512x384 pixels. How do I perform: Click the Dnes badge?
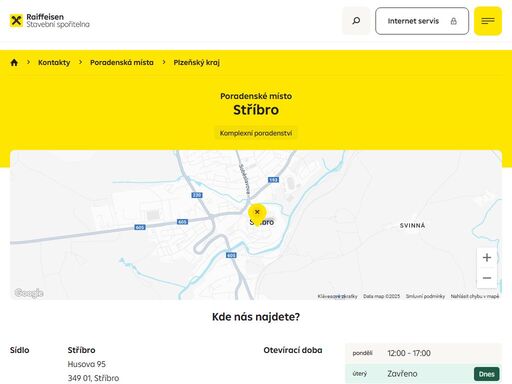[x=486, y=374]
